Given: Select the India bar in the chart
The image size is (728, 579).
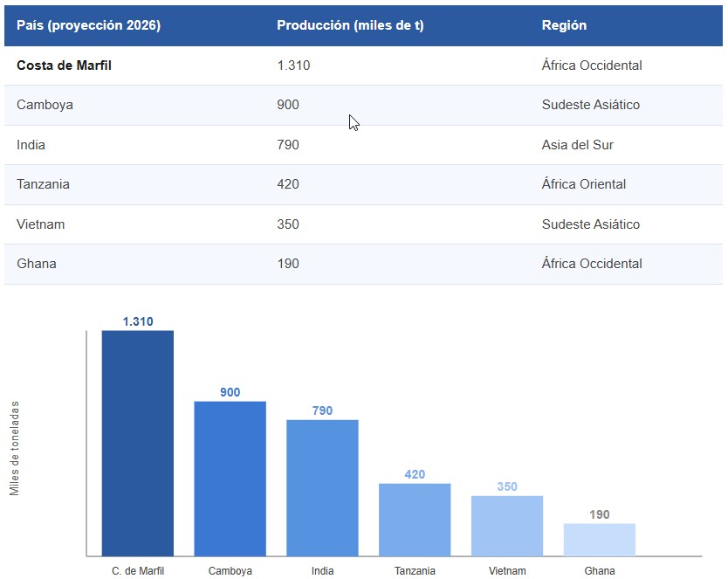Looking at the screenshot, I should tap(322, 487).
